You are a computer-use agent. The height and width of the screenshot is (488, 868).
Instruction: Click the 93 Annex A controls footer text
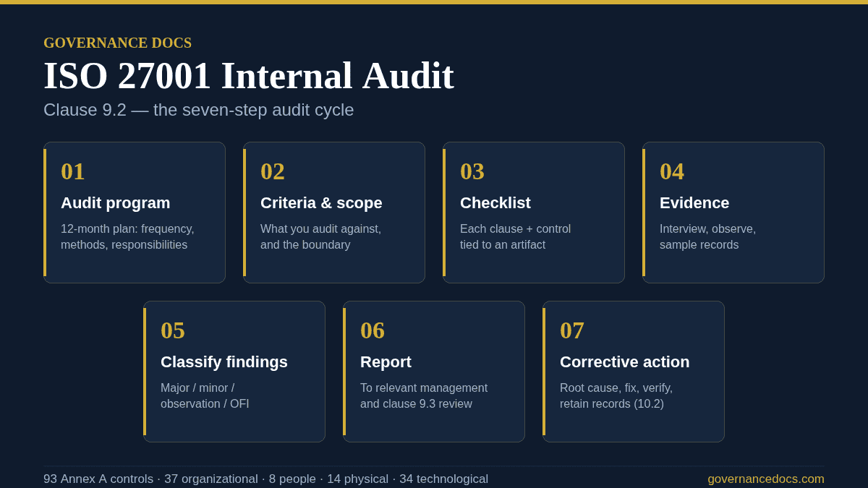click(265, 479)
